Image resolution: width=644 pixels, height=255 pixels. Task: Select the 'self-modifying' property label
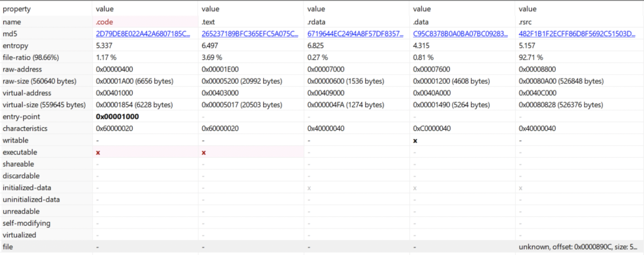[26, 223]
